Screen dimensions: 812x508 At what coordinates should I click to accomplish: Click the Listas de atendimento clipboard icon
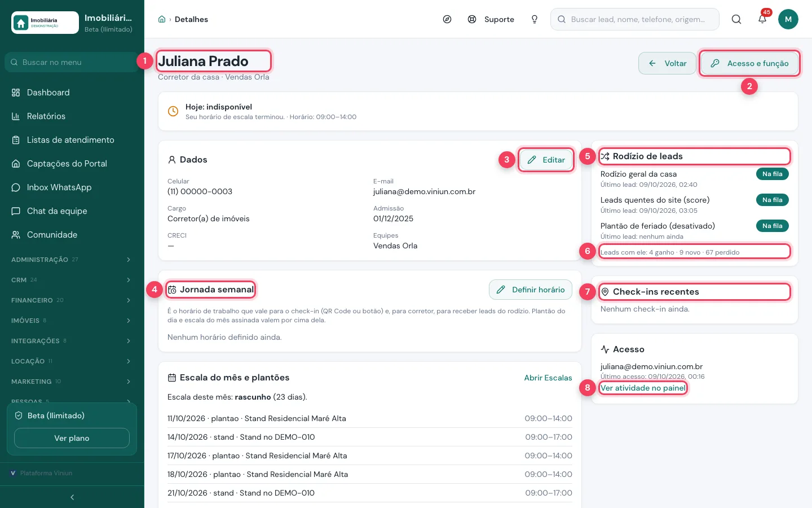pyautogui.click(x=16, y=140)
